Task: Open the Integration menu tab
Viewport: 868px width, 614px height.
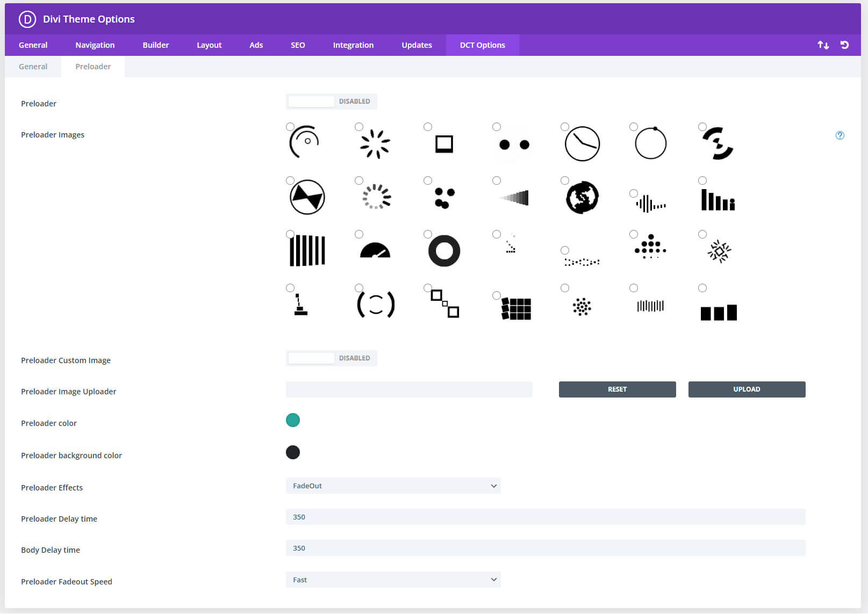Action: (x=353, y=45)
